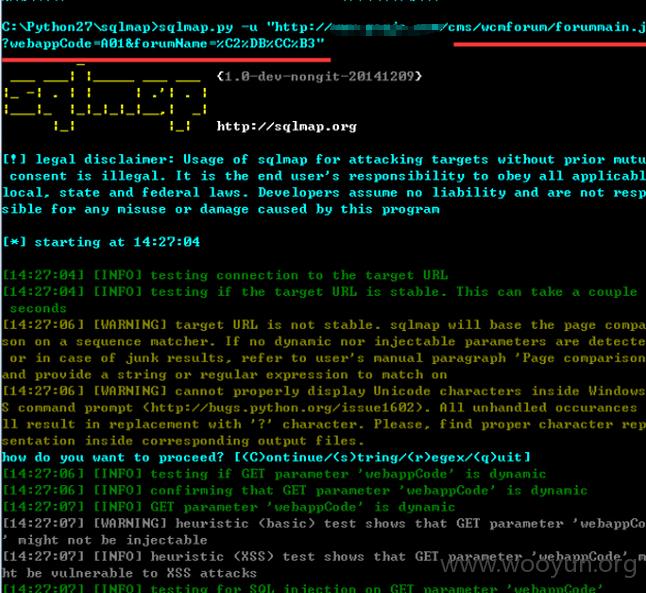The width and height of the screenshot is (646, 593).
Task: Click the sqlmap ASCII art logo
Action: click(105, 99)
